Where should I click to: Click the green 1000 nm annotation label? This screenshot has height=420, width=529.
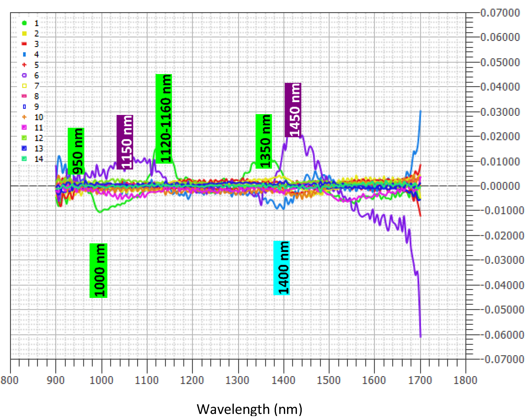(x=98, y=270)
